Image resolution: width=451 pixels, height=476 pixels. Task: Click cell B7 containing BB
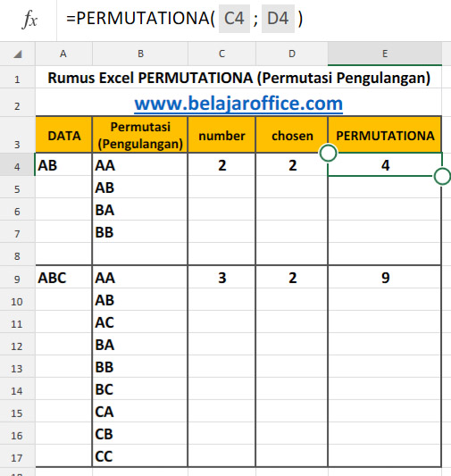pos(140,231)
